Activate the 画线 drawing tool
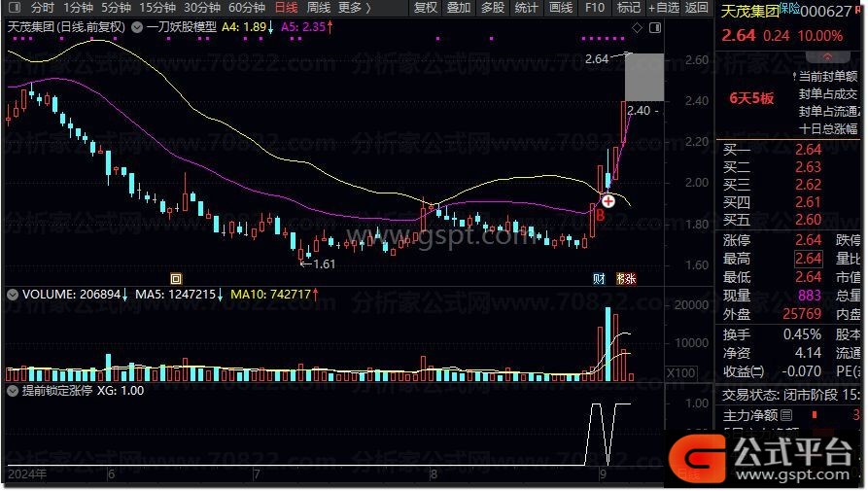 pyautogui.click(x=560, y=8)
